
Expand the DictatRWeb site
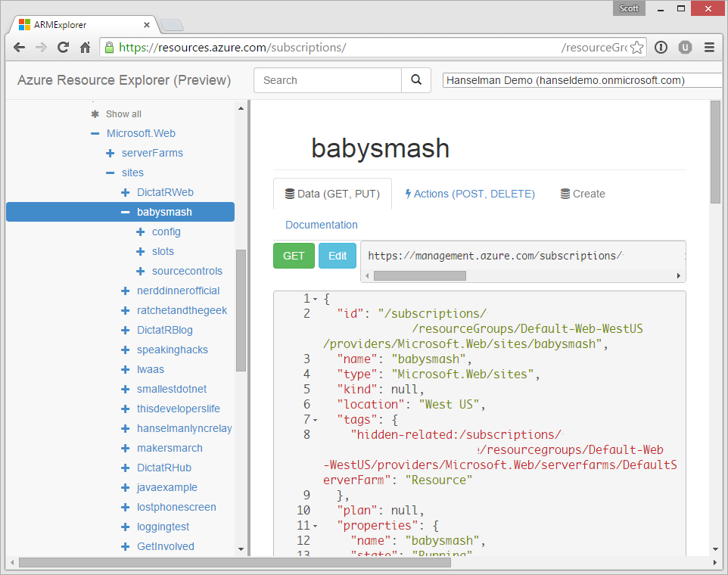(126, 193)
